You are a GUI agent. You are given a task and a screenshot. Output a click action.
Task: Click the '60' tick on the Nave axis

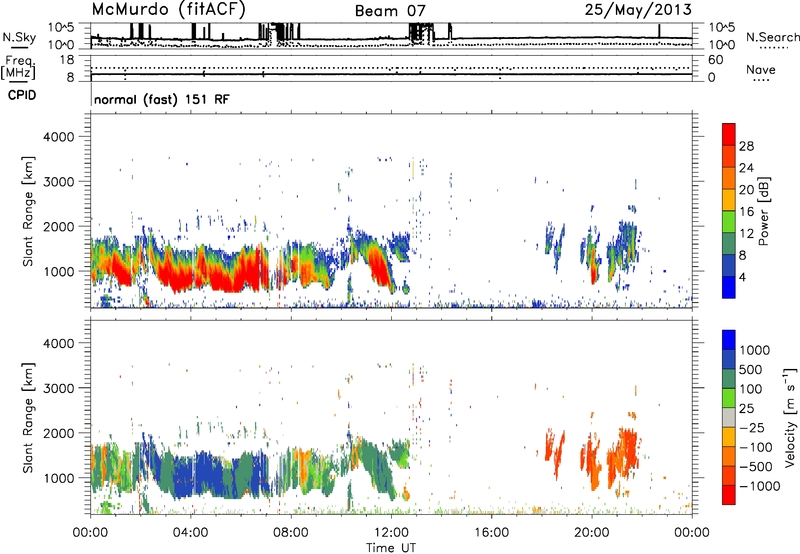715,60
